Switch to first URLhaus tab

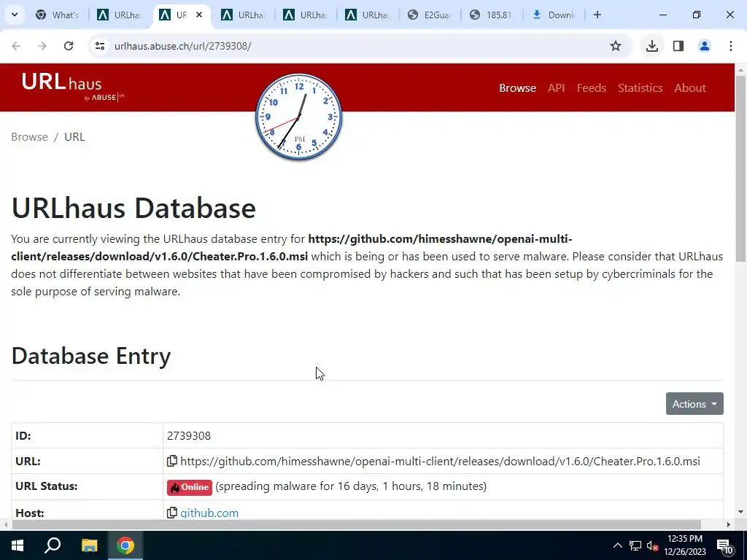[120, 15]
